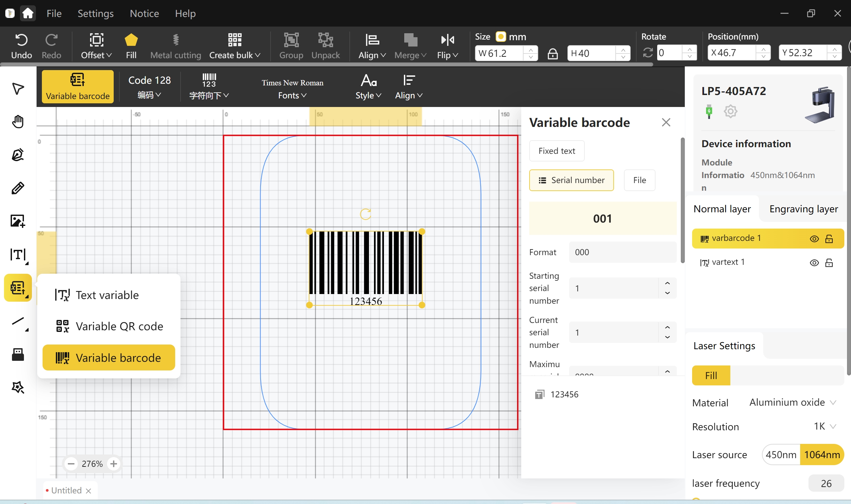This screenshot has width=851, height=504.
Task: Open the Code 128 encoding dropdown
Action: point(150,87)
